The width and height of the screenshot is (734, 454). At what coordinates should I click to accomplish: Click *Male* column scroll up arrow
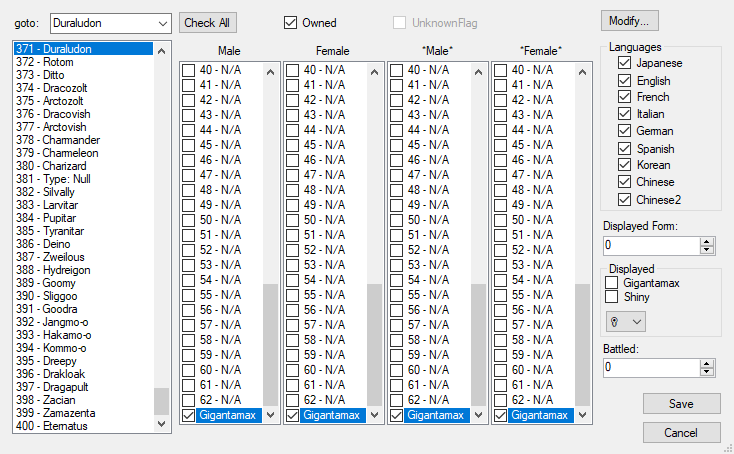point(478,72)
